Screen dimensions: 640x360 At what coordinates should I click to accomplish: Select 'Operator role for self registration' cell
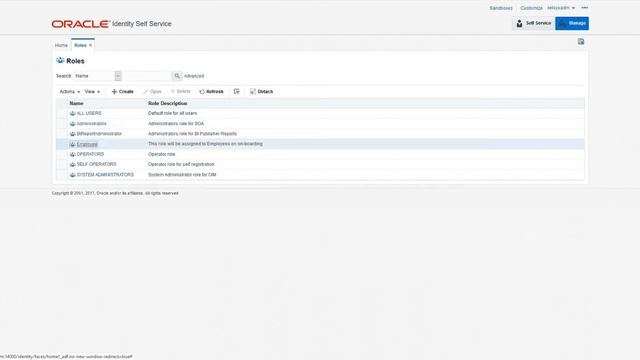(x=181, y=164)
